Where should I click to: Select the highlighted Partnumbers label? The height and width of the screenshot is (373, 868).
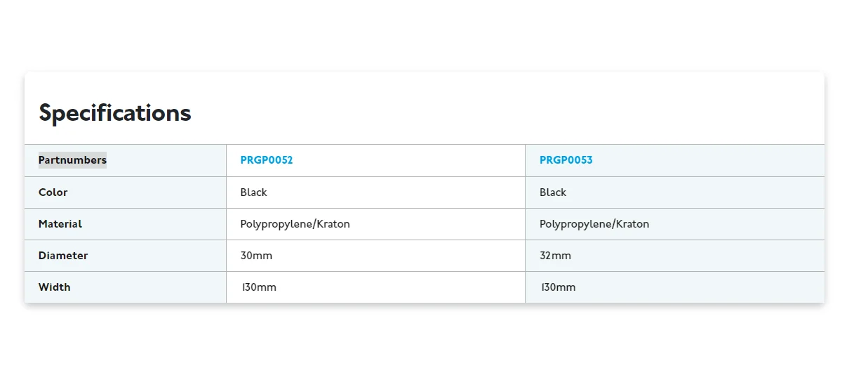(72, 160)
